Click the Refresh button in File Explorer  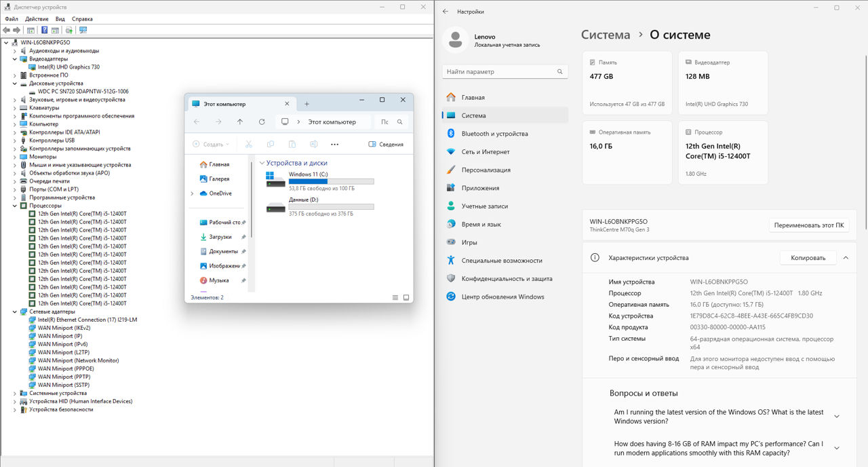click(x=262, y=122)
